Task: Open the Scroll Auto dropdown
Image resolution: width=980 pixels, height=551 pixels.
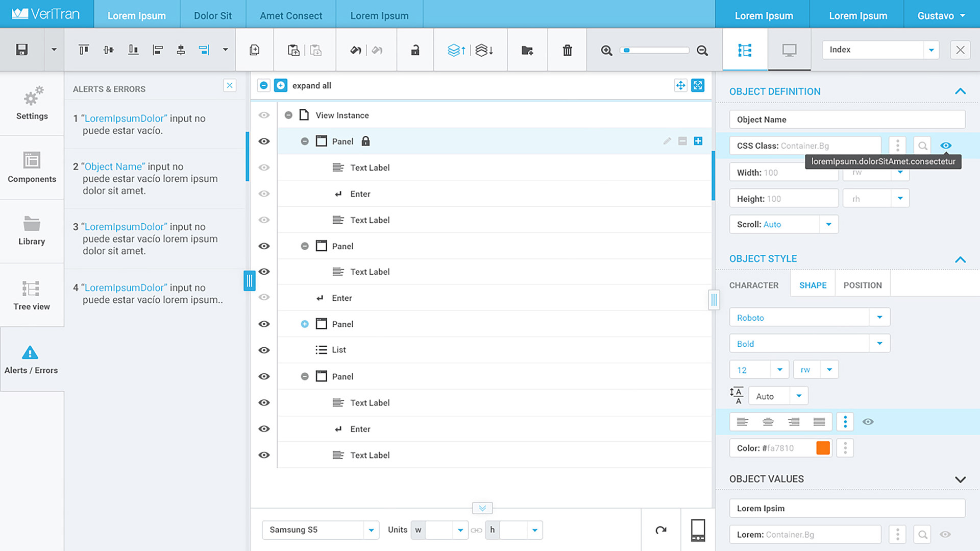Action: click(784, 224)
